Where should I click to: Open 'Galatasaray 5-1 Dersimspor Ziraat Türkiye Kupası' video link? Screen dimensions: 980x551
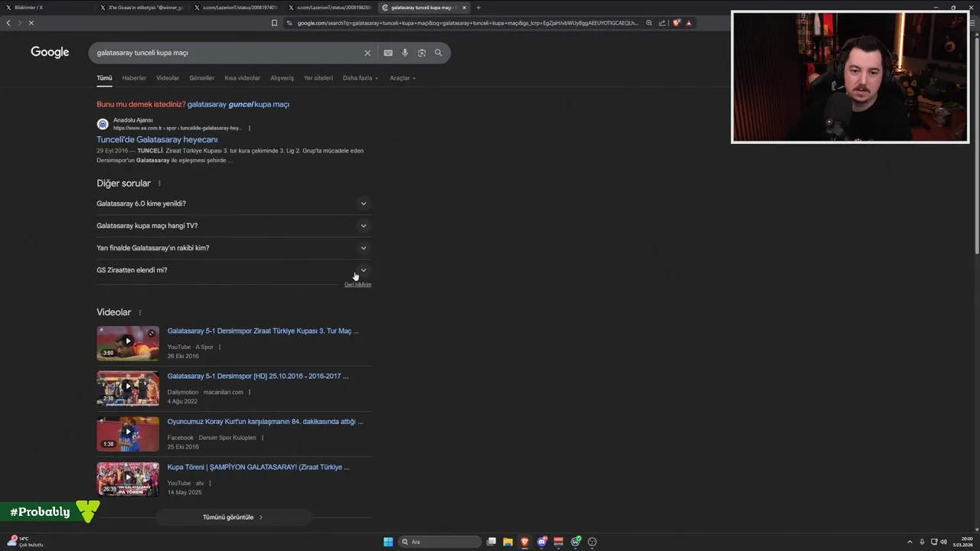click(263, 331)
